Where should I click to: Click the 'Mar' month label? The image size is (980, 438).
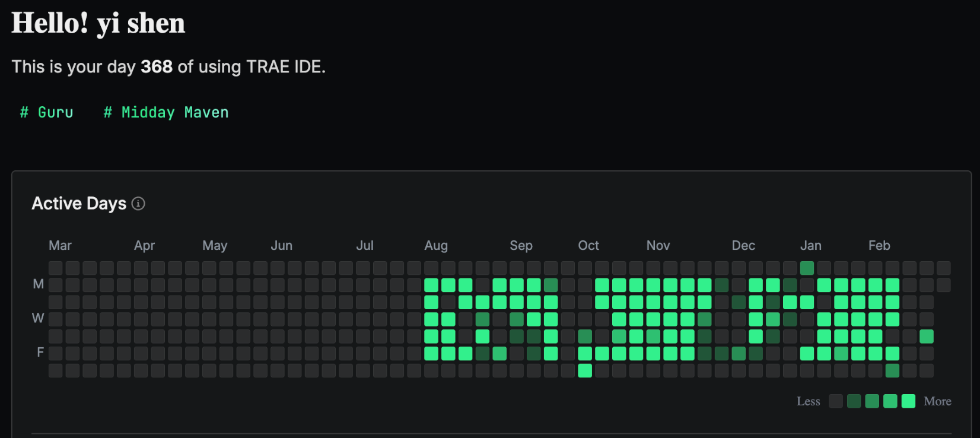coord(60,246)
